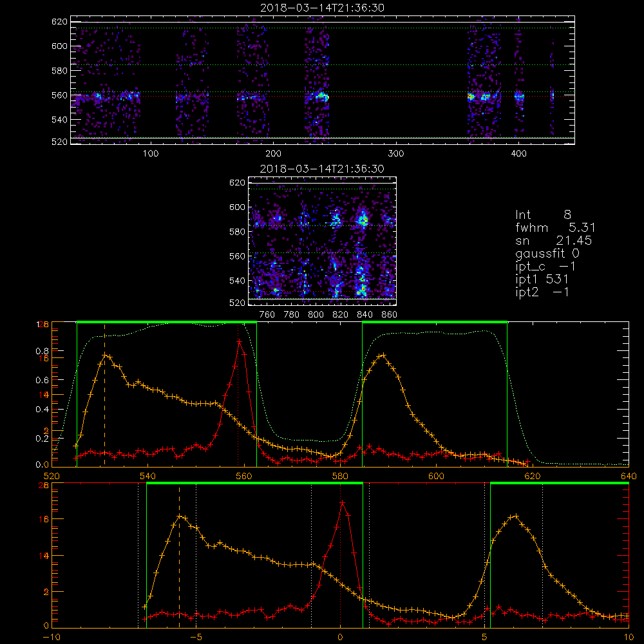Click x-axis label 0 of bottom plot

tap(340, 638)
